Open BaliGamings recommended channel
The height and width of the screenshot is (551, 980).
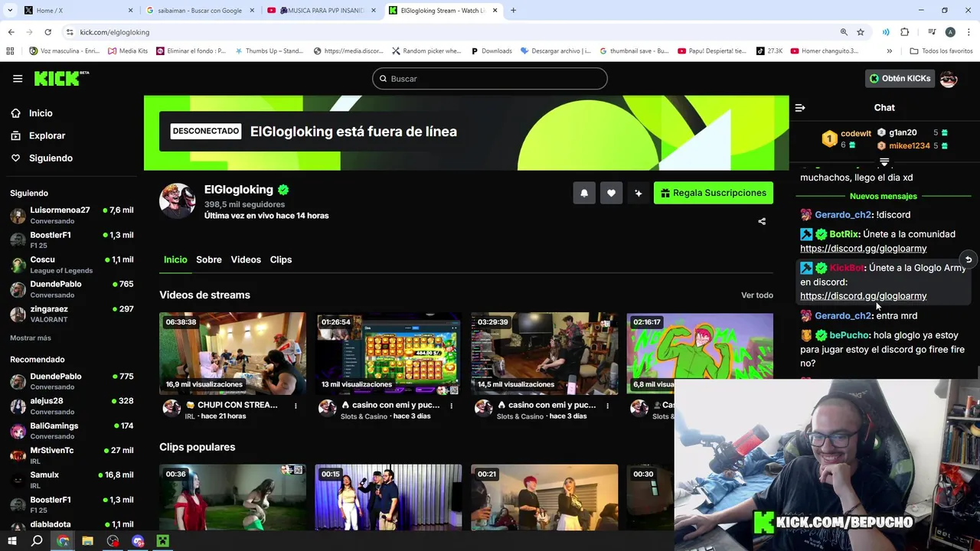pyautogui.click(x=72, y=431)
